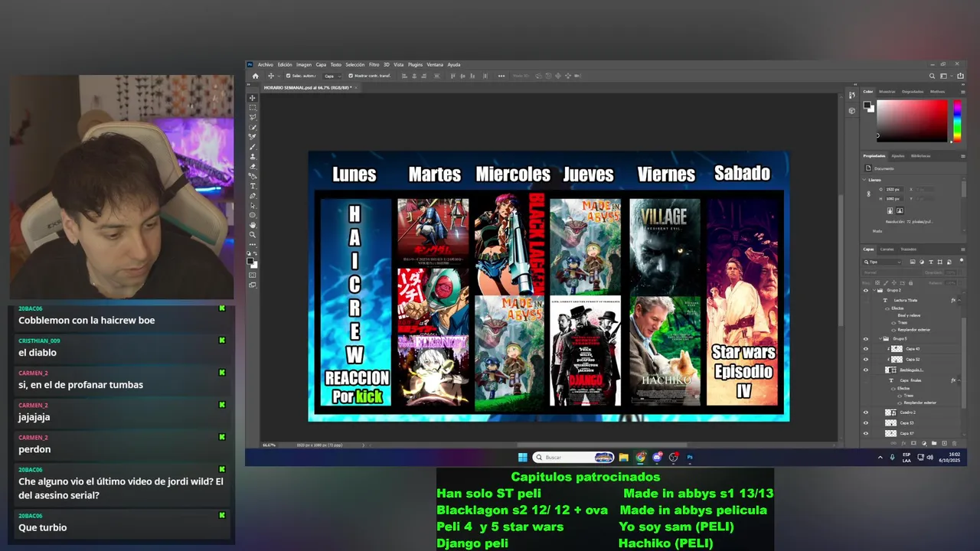The width and height of the screenshot is (980, 551).
Task: Toggle visibility of Capa 57
Action: click(866, 433)
